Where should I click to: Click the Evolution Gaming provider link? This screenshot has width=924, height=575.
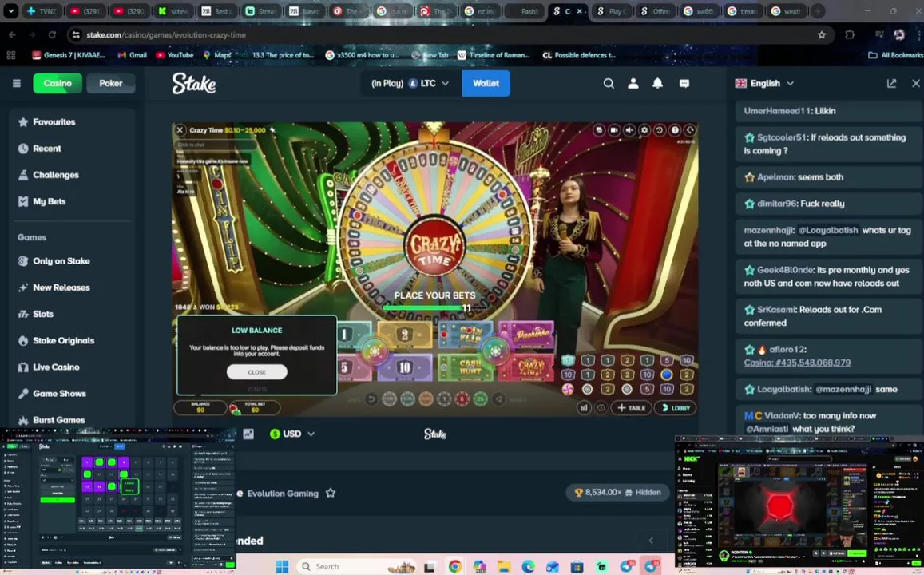click(283, 494)
